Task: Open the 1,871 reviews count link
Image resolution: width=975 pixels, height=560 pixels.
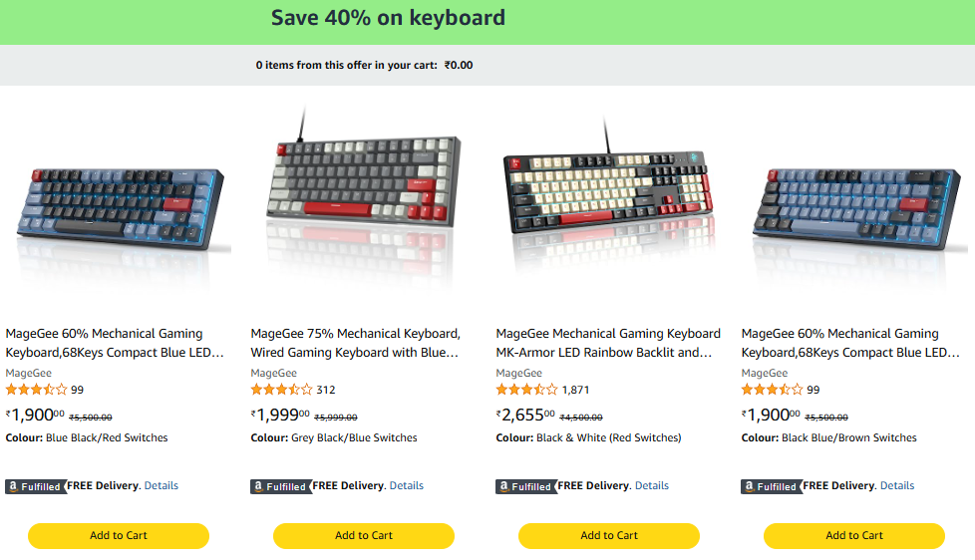Action: click(576, 390)
